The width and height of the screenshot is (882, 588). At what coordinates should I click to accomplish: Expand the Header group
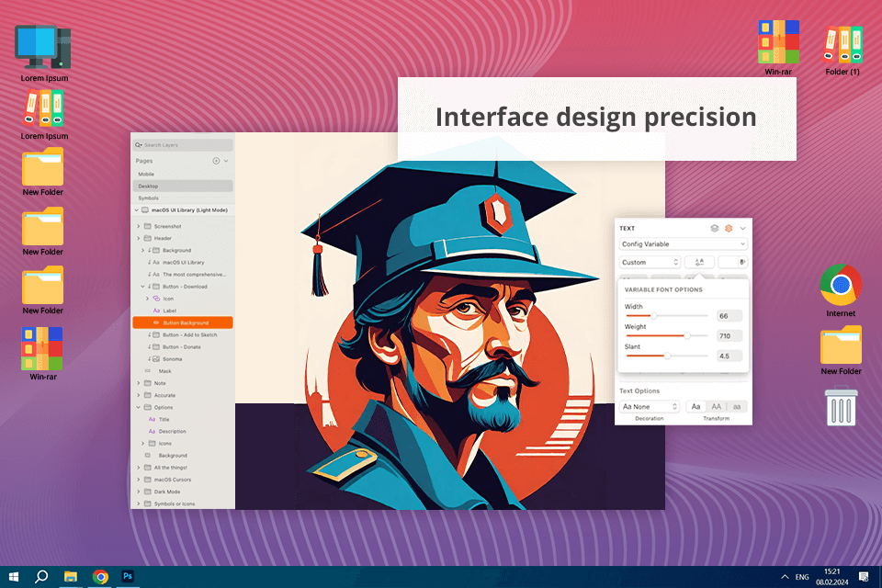point(139,238)
